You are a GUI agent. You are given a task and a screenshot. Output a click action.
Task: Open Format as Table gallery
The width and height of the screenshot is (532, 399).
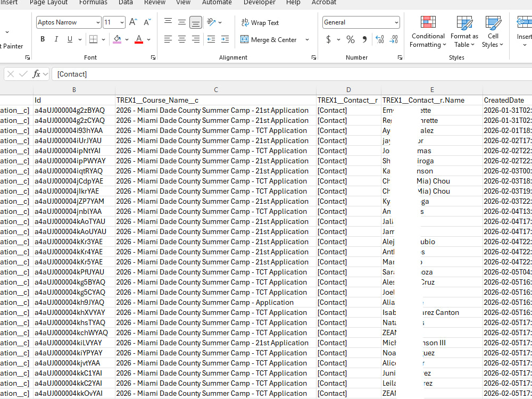464,32
